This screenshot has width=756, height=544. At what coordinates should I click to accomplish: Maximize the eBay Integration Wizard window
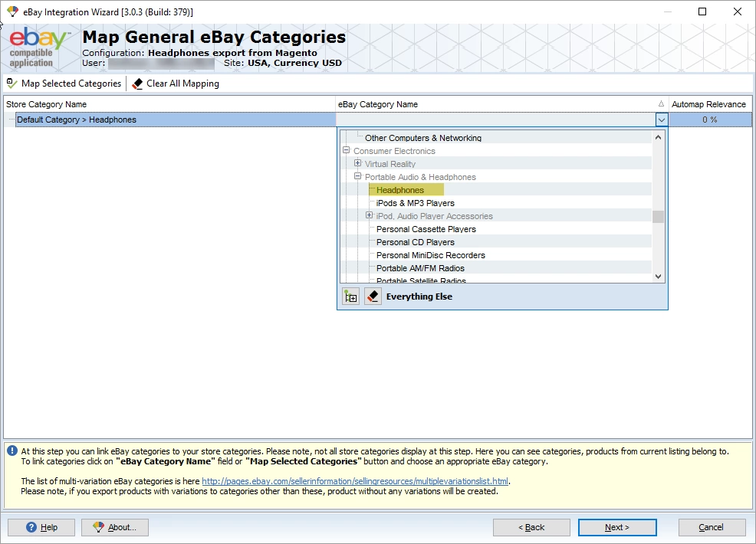(702, 11)
